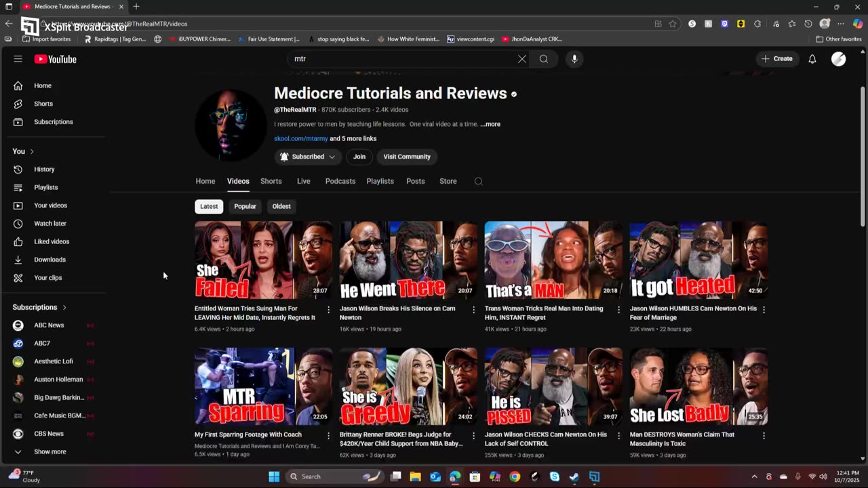
Task: Open the Create menu button
Action: tap(777, 59)
